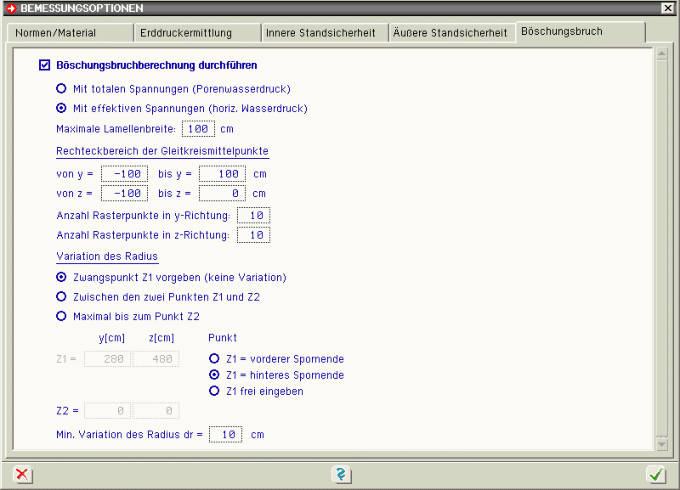Click the Maximale Lamellenbreite input field
The height and width of the screenshot is (490, 680).
click(x=199, y=129)
